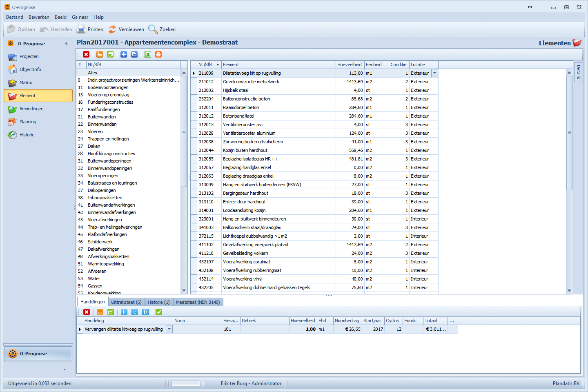Open ObjectInfo in the sidebar

tap(38, 69)
